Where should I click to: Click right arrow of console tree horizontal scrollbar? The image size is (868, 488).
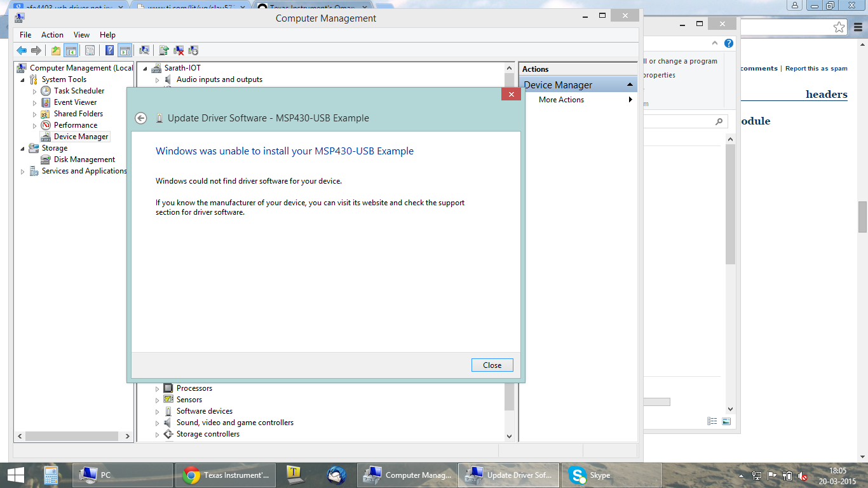[x=128, y=437]
